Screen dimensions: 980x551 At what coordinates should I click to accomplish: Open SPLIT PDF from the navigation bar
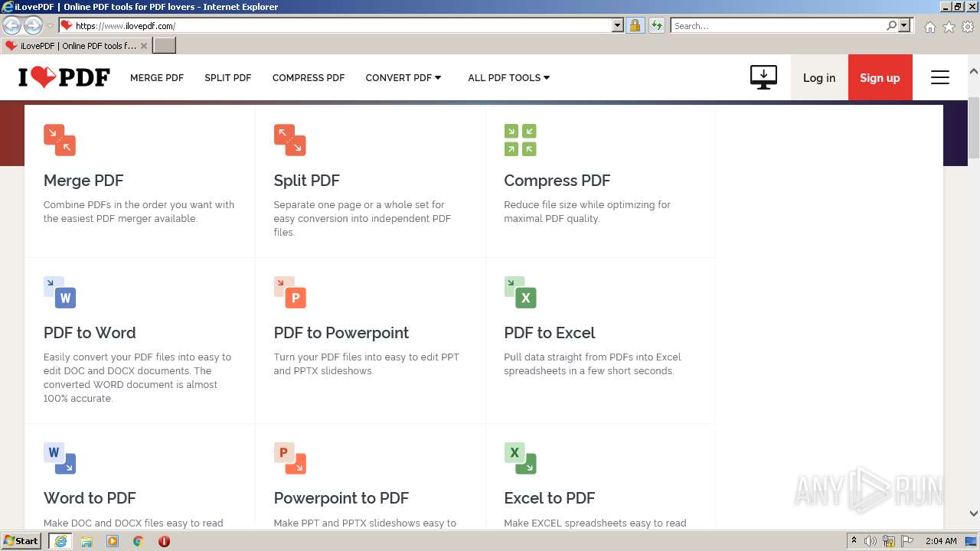[228, 77]
